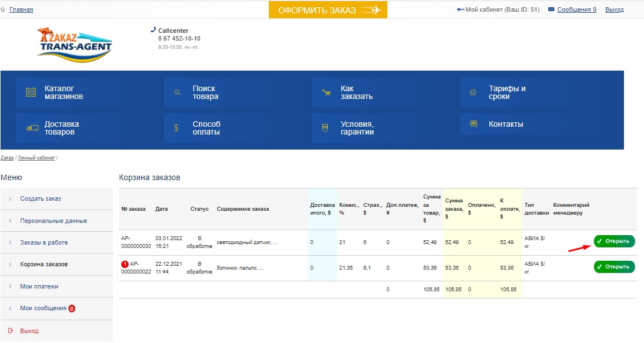
Task: Open Мои сообщения menu item
Action: point(43,308)
